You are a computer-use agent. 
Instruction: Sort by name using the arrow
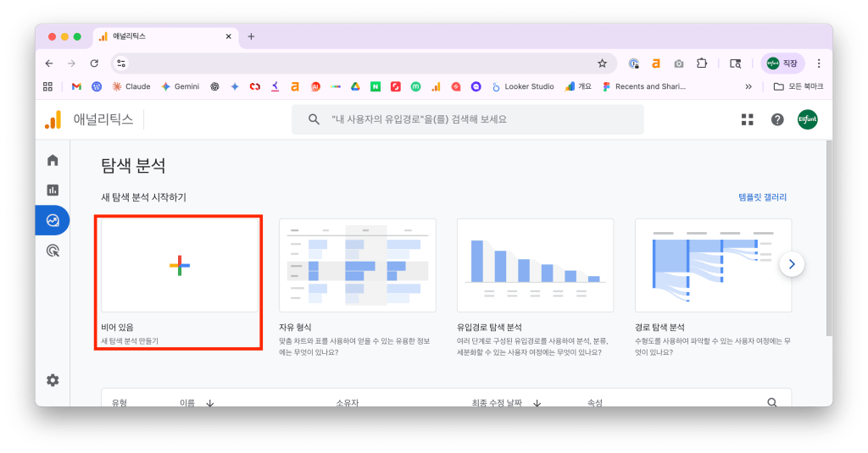(209, 403)
